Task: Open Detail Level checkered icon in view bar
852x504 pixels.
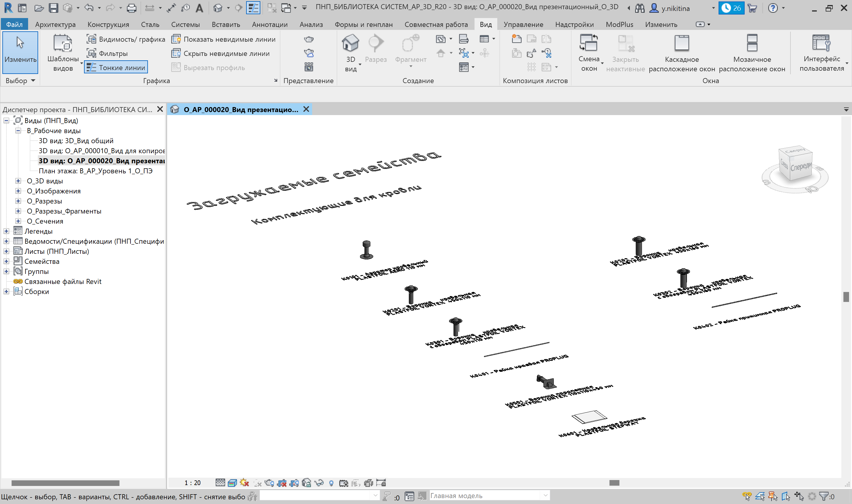Action: [220, 483]
